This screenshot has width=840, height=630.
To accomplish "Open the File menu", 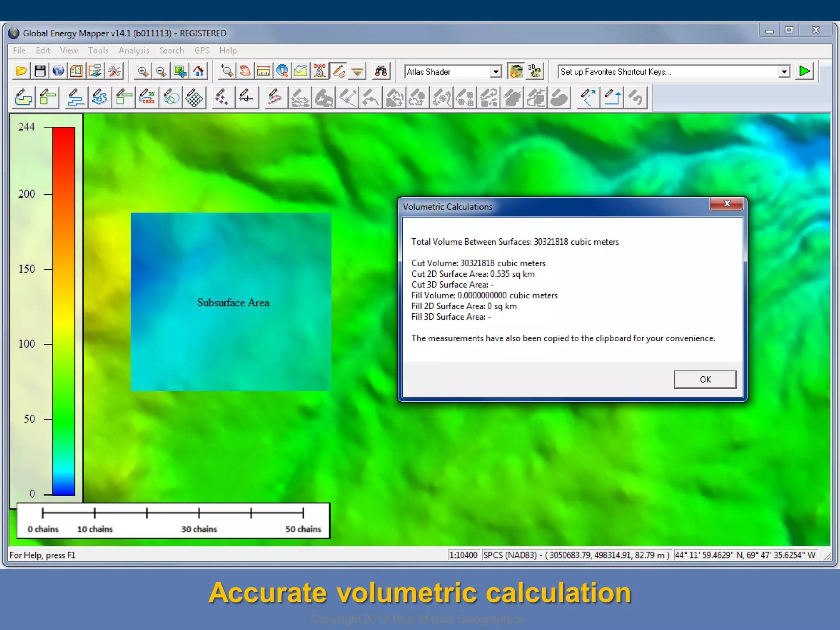I will point(19,50).
